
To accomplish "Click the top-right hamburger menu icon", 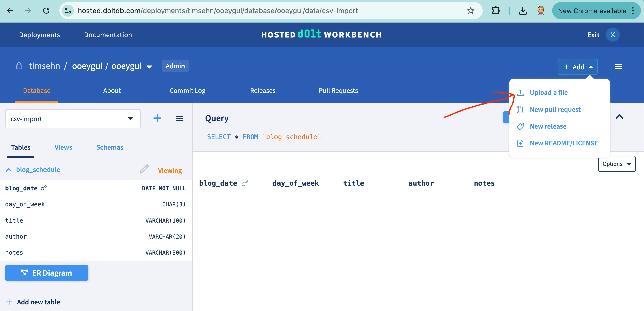I will click(x=619, y=67).
